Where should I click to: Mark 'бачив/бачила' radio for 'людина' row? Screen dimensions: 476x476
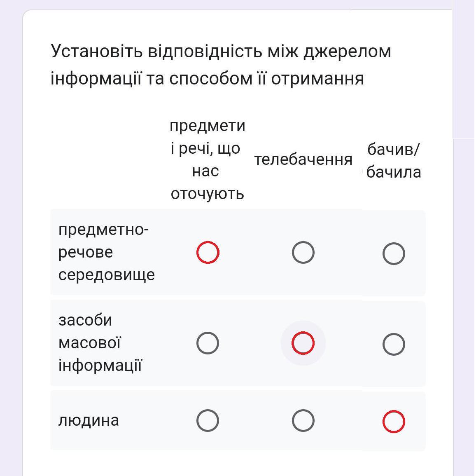click(x=394, y=422)
